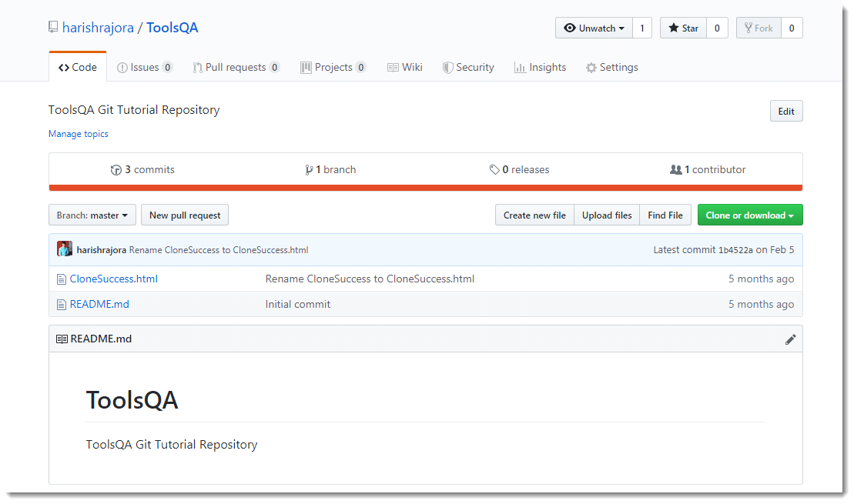Open the CloneSuccess.html file
The image size is (854, 504).
point(114,279)
